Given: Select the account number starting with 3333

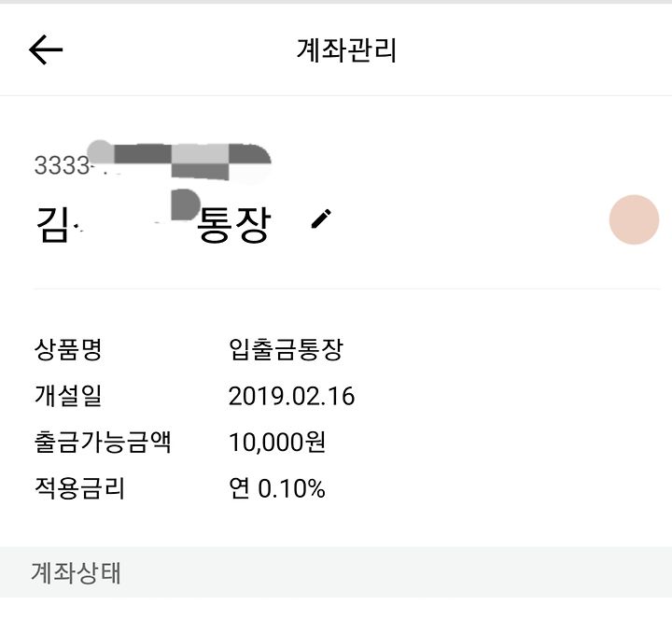Looking at the screenshot, I should click(152, 164).
